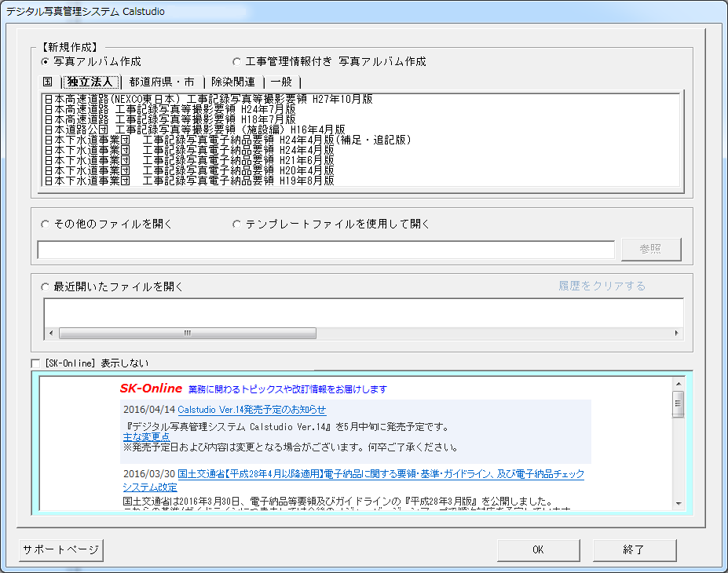Click the 参照 browse button

point(651,249)
